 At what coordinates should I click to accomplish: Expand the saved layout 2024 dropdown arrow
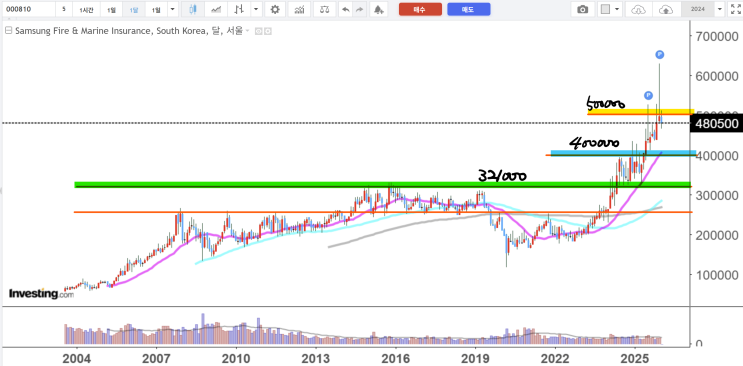click(720, 9)
